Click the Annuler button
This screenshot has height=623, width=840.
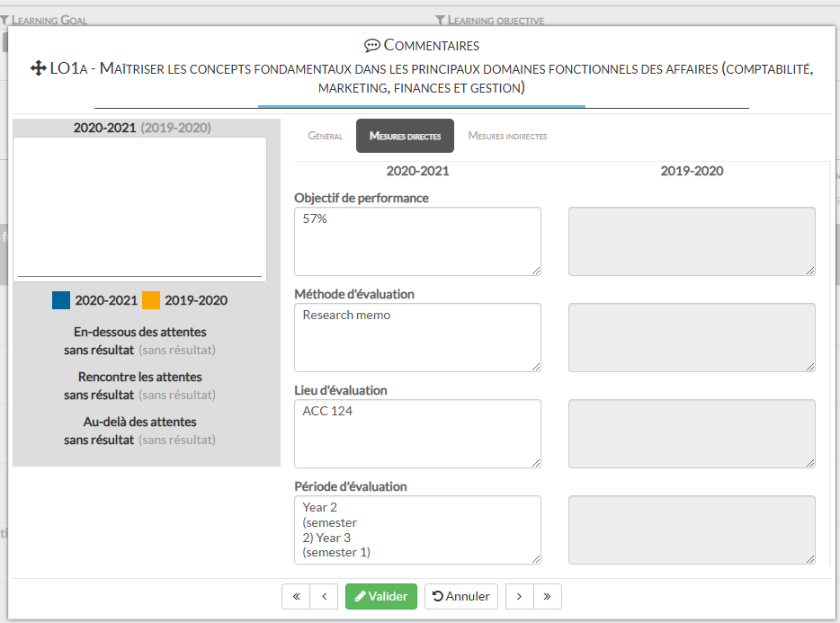[x=460, y=596]
